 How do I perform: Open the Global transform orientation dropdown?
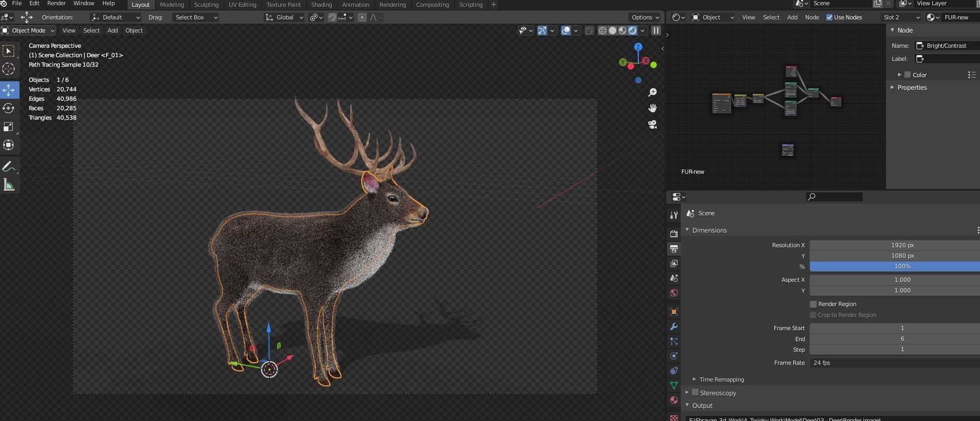pyautogui.click(x=284, y=17)
